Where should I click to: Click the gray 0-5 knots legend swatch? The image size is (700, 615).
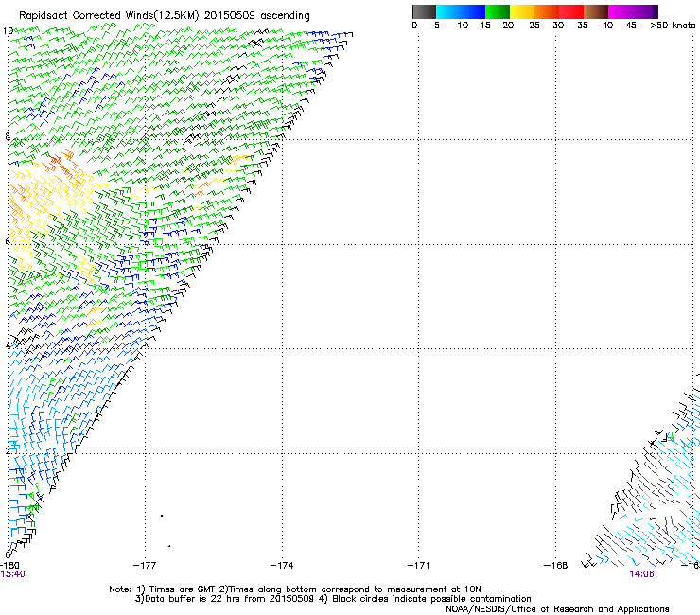[424, 11]
